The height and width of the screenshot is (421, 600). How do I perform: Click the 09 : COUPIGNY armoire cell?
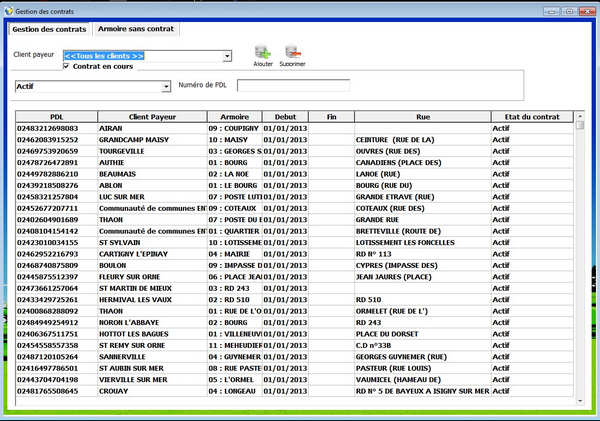coord(235,128)
